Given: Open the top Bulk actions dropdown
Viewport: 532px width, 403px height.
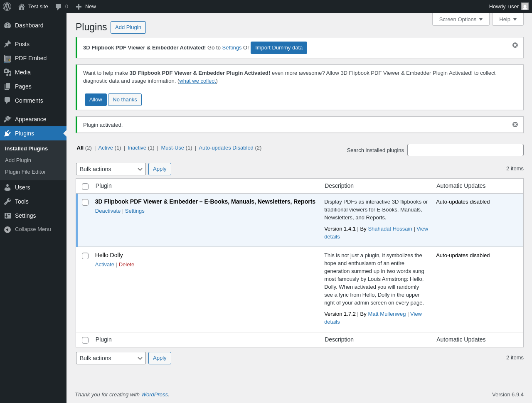Looking at the screenshot, I should pyautogui.click(x=111, y=169).
